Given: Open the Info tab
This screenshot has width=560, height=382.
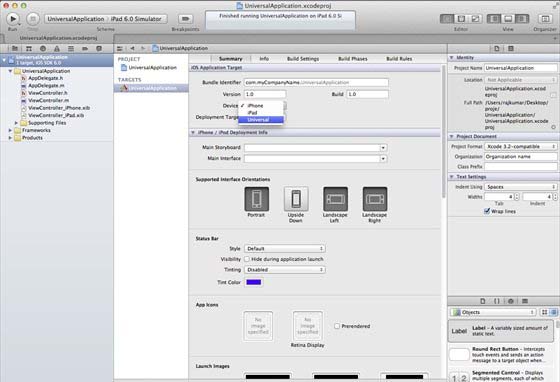Looking at the screenshot, I should pyautogui.click(x=264, y=59).
